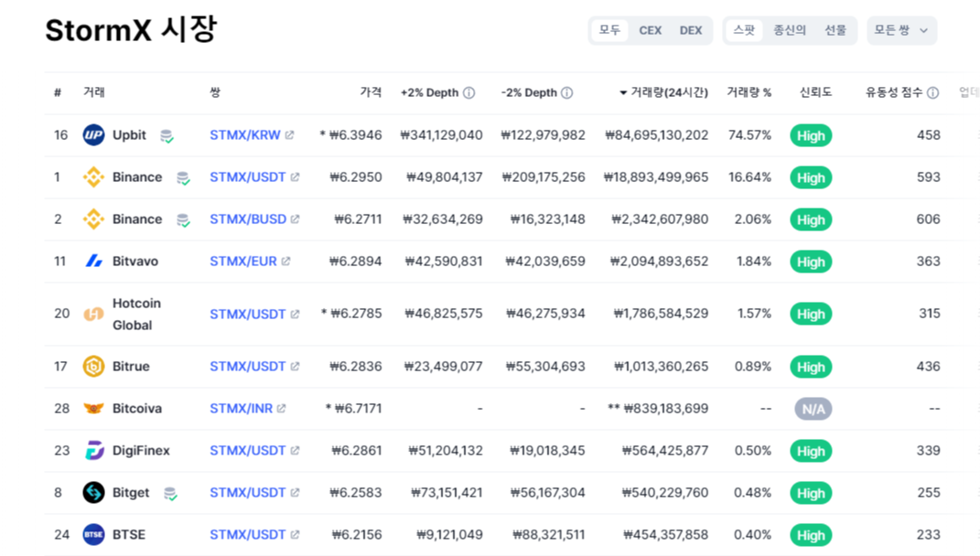
Task: Click Binance logo in STMX/BUSD row
Action: pyautogui.click(x=93, y=219)
